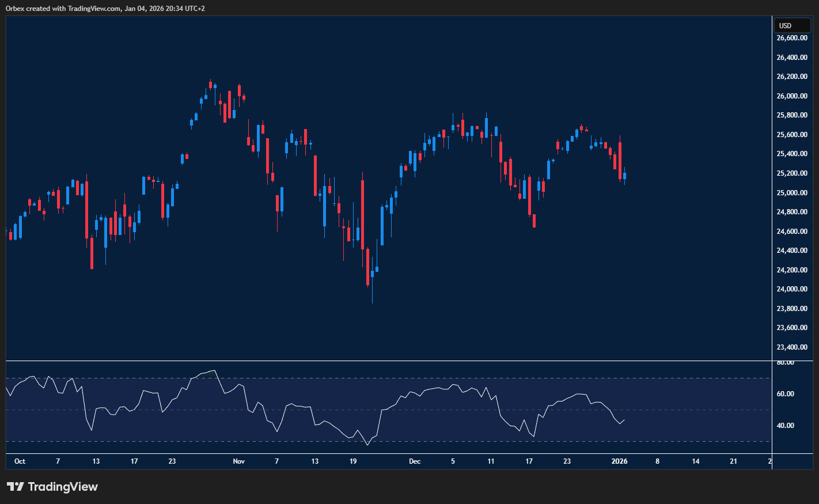Viewport: 819px width, 504px height.
Task: Click the RSI upper dashed 70 band
Action: click(x=230, y=377)
